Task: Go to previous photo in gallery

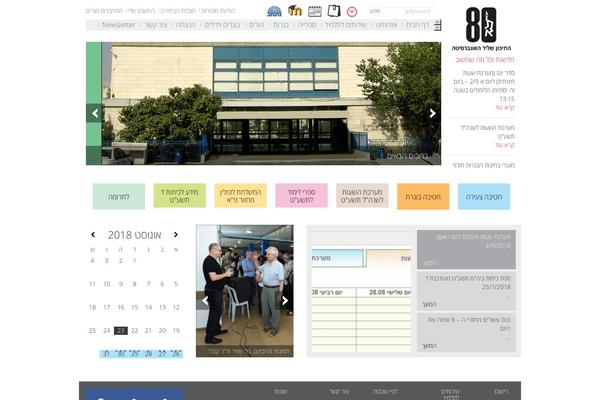Action: (205, 301)
